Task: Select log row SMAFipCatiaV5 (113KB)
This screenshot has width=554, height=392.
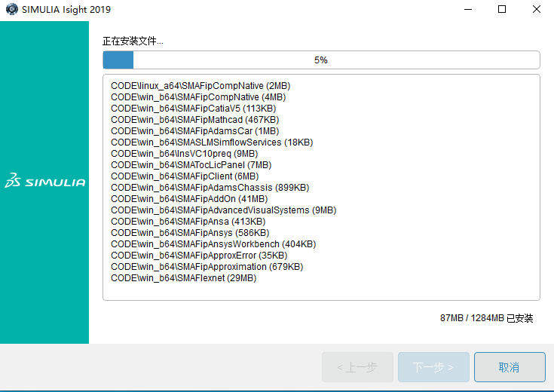Action: click(x=193, y=109)
